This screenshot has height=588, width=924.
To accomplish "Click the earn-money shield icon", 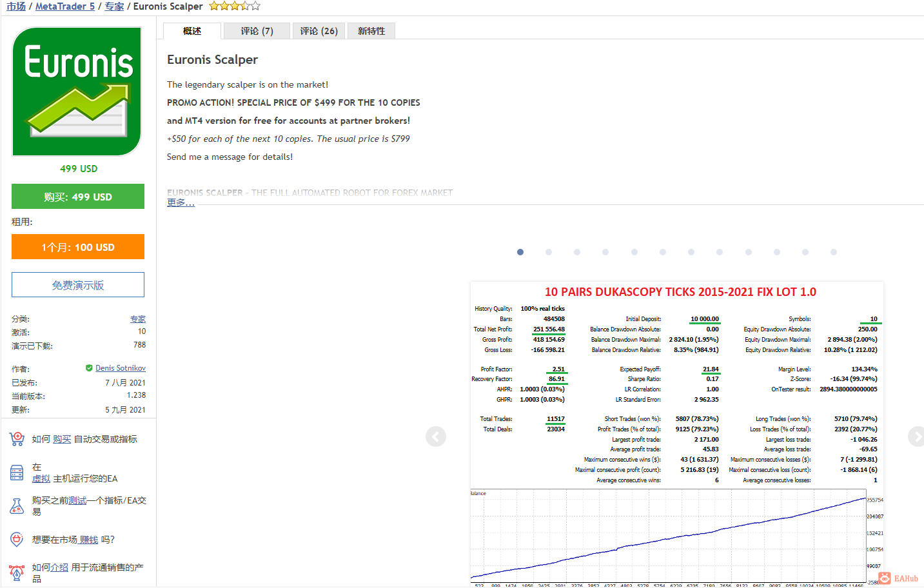I will pos(17,540).
